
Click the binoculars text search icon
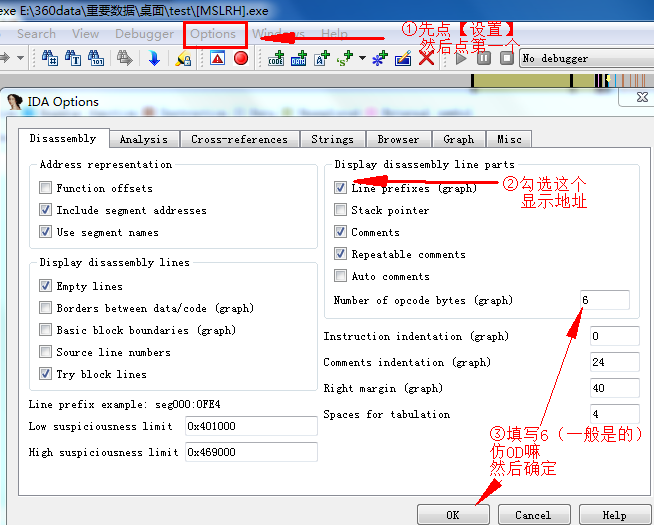click(73, 58)
